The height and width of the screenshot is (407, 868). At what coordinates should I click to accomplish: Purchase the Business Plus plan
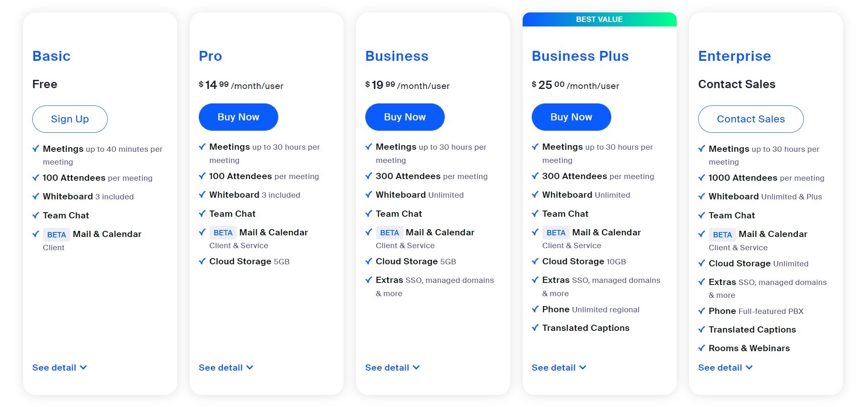[x=571, y=117]
